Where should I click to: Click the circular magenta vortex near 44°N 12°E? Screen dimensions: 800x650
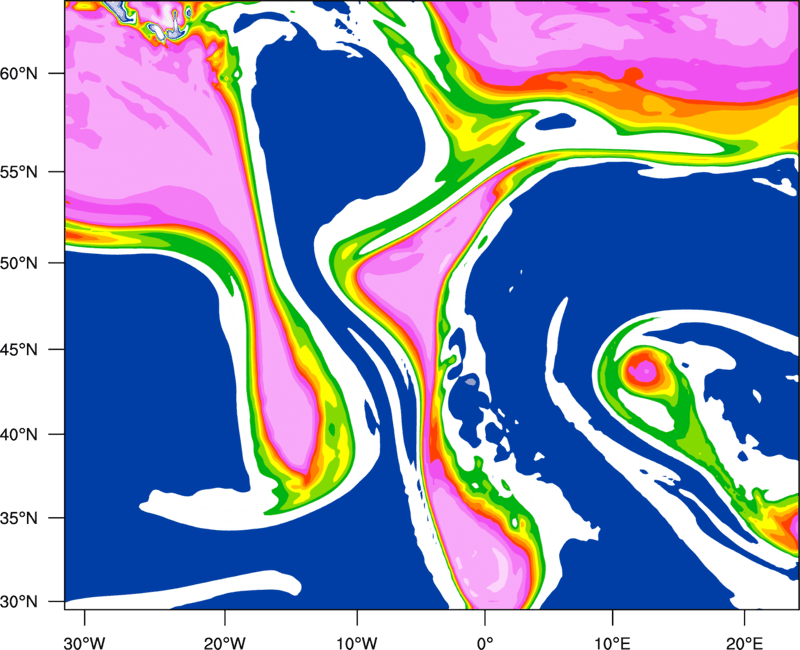click(642, 371)
